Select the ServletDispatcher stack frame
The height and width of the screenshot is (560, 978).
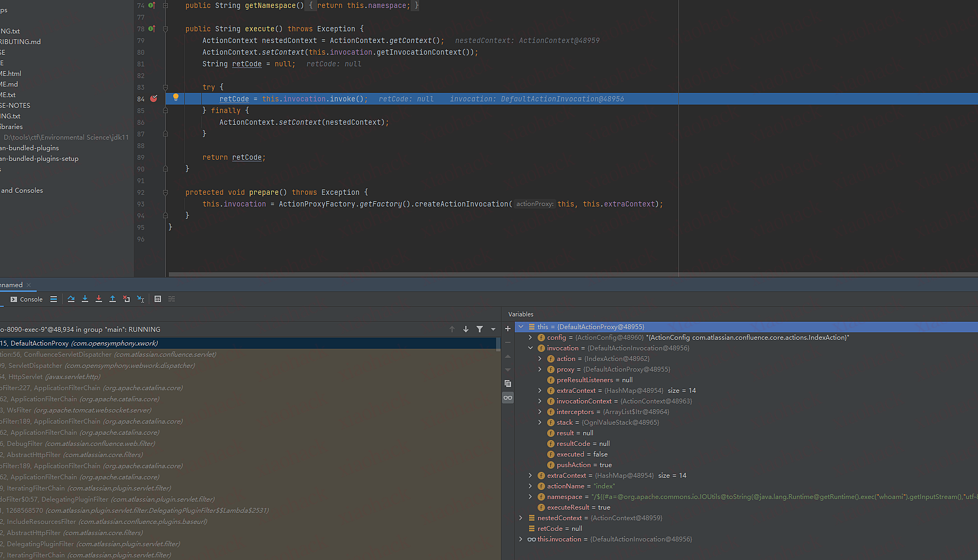point(248,366)
